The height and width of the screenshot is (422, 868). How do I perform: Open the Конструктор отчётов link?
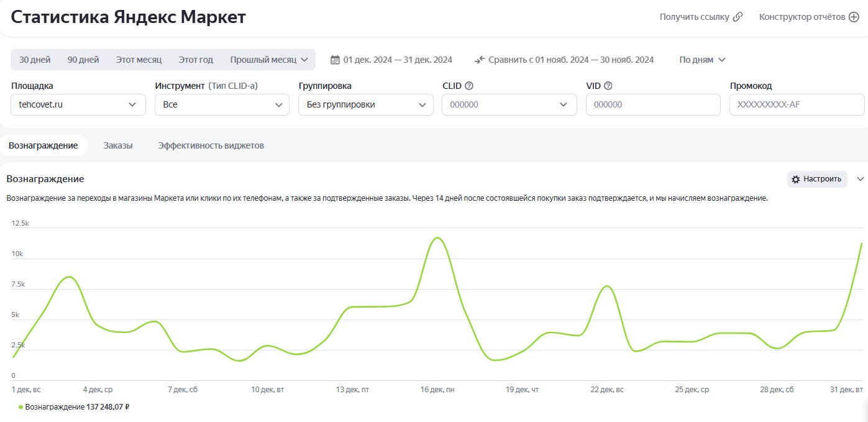click(809, 17)
